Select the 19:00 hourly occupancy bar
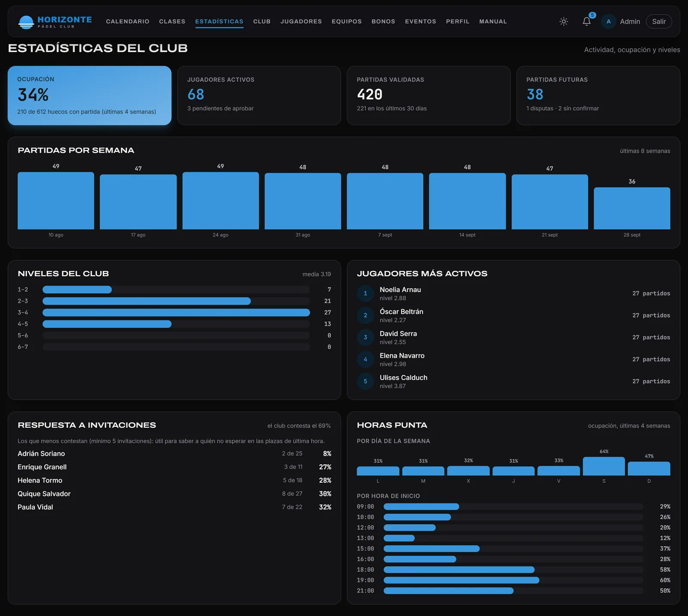The image size is (688, 616). (513, 580)
